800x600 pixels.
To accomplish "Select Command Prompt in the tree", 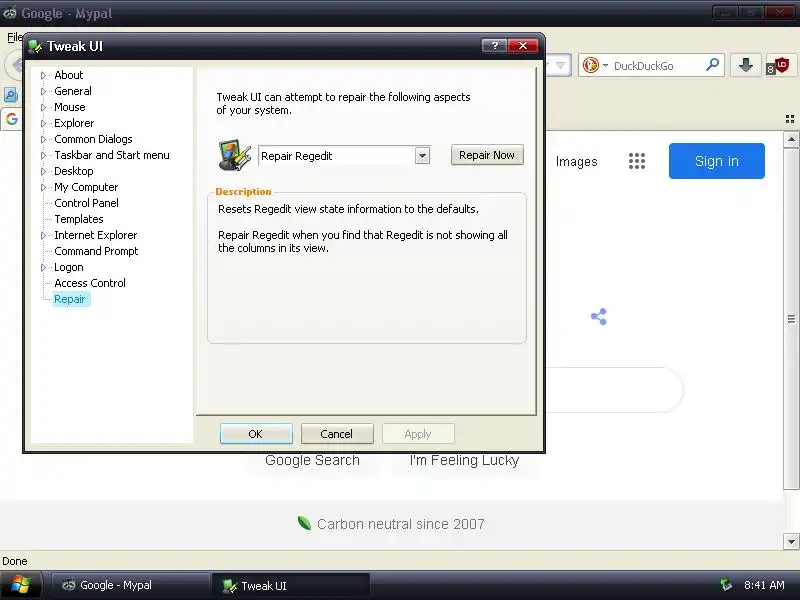I will pyautogui.click(x=96, y=251).
